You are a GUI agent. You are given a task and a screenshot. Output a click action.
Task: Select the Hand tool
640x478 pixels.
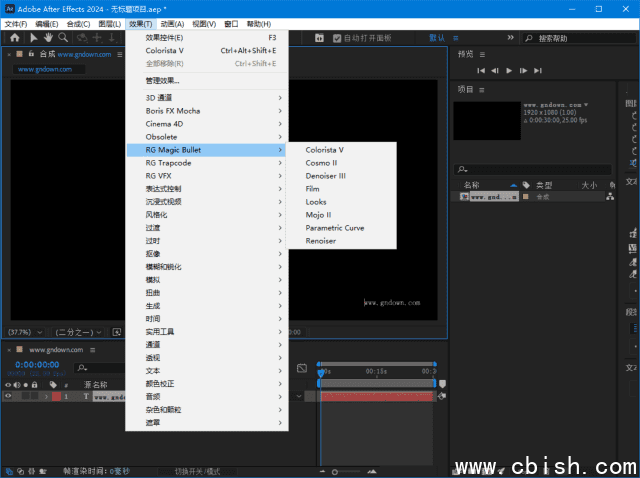click(x=47, y=38)
